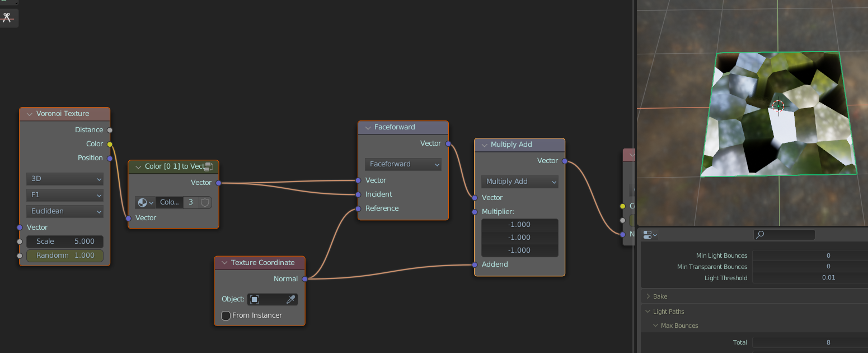The height and width of the screenshot is (353, 868).
Task: Click the node group icon on Color to Vector header
Action: [x=209, y=166]
